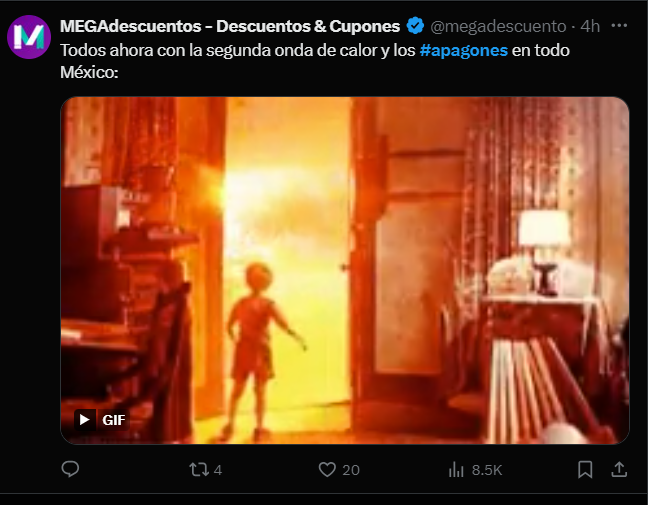Screen dimensions: 648x505
Task: Like the tweet with the heart icon
Action: point(327,469)
